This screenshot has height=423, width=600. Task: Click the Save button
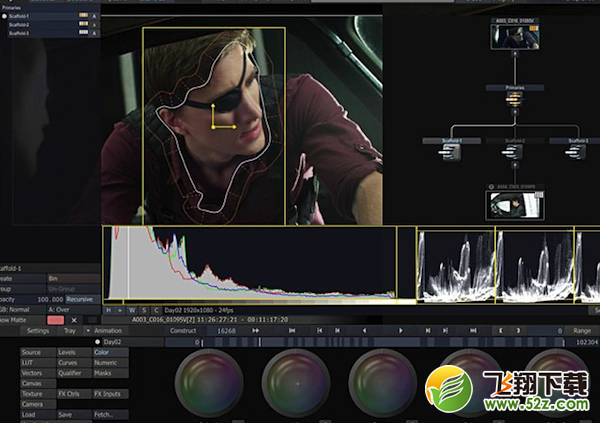click(x=74, y=414)
